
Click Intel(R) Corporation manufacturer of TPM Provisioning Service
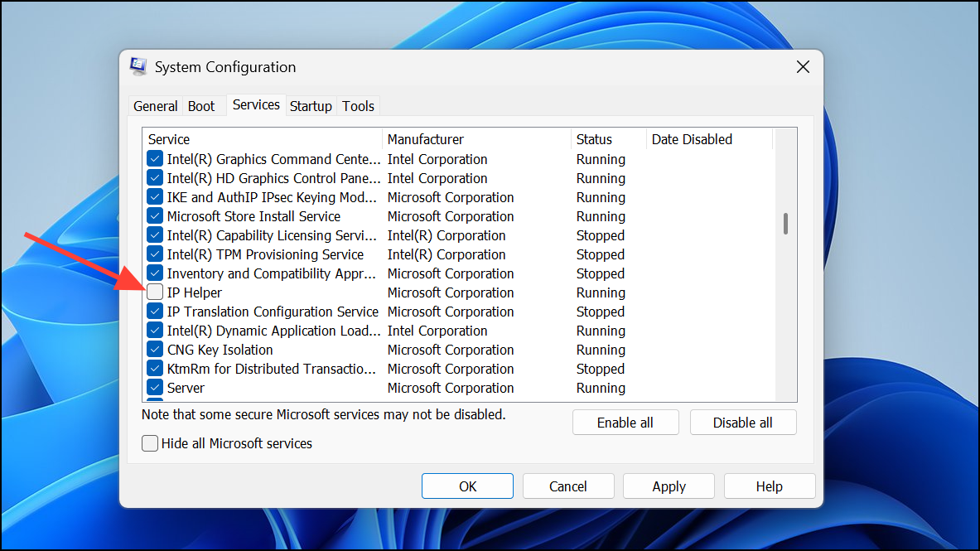click(447, 255)
